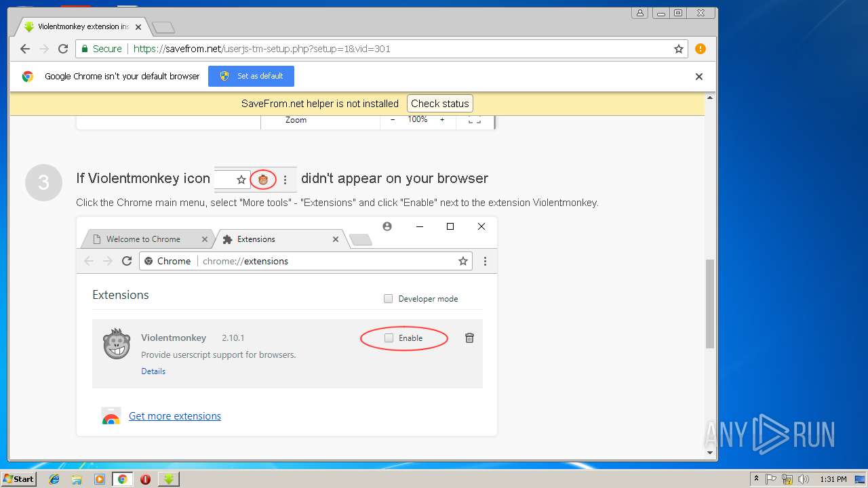View the Secure site information padlock
This screenshot has width=868, height=488.
[x=84, y=49]
